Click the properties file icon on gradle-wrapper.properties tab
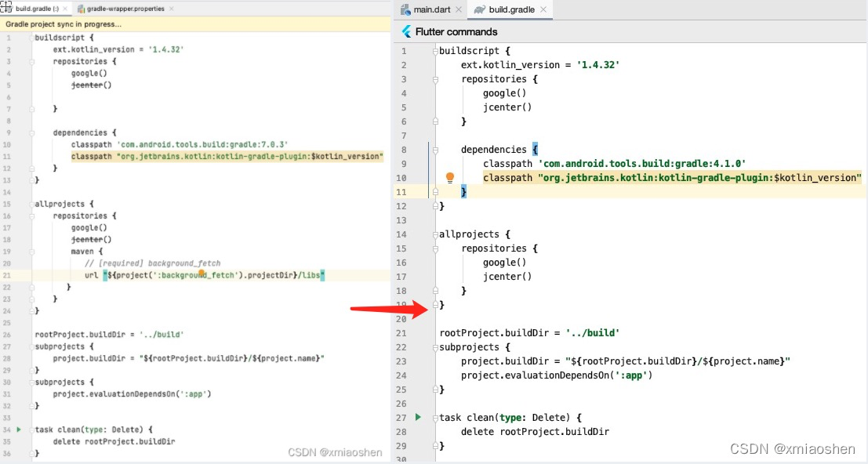868x464 pixels. click(x=82, y=6)
